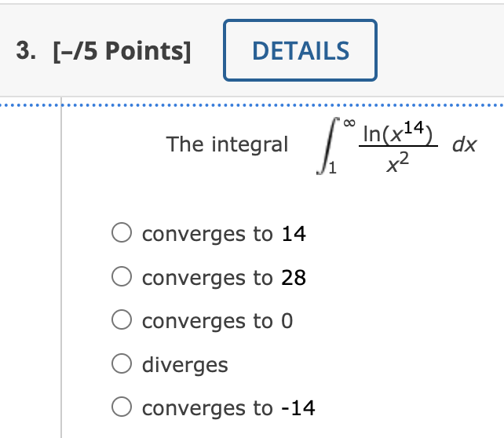Click the "converges to 28" answer label text
This screenshot has width=504, height=438.
point(224,277)
